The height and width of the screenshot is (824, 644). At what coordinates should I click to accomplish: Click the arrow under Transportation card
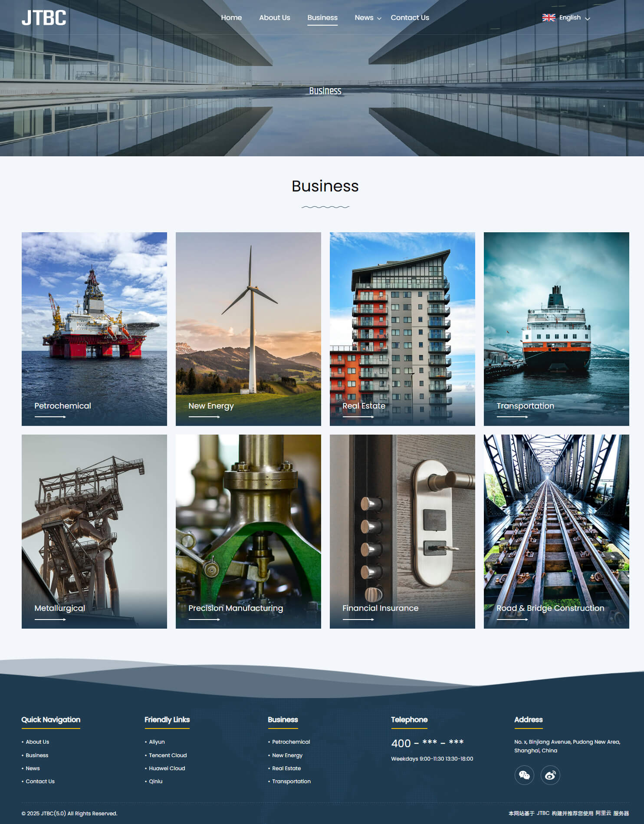coord(513,417)
